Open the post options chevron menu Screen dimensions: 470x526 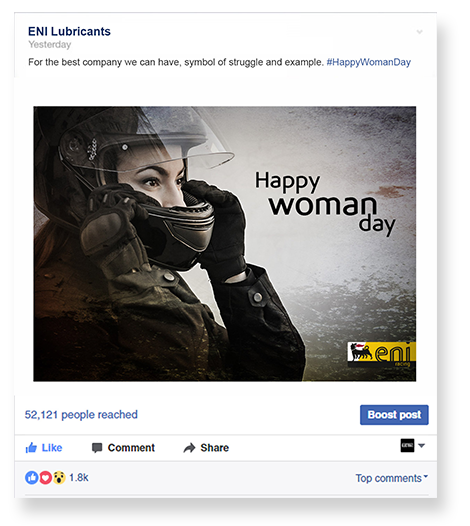[419, 32]
